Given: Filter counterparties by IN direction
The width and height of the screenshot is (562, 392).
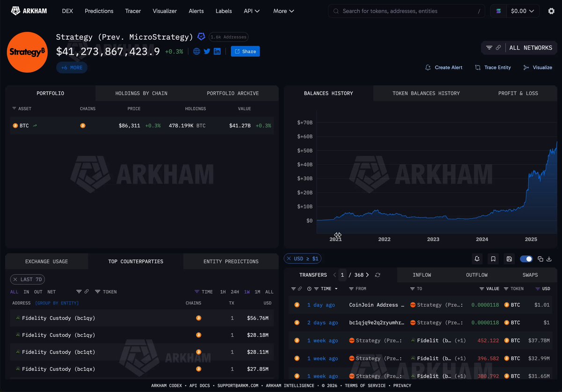Looking at the screenshot, I should pos(26,292).
